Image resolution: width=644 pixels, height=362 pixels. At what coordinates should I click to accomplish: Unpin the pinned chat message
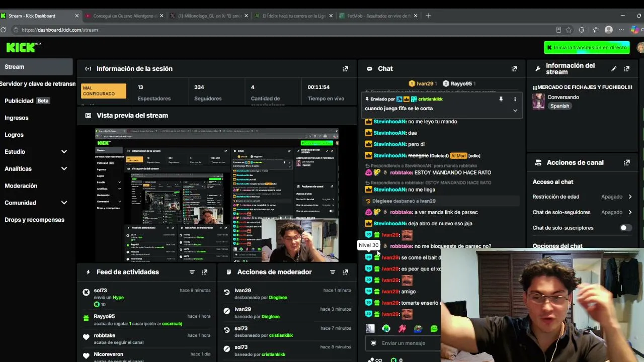501,100
